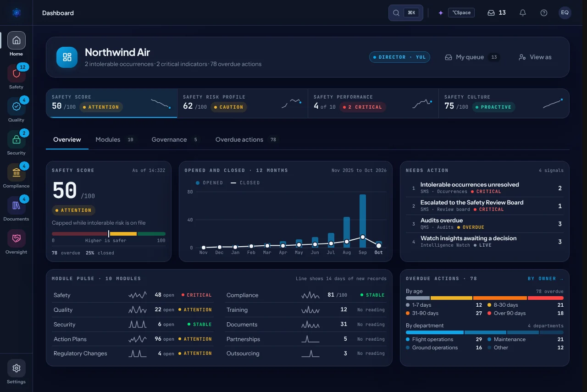Open the Compliance row in Module Pulse
587x392 pixels.
(305, 295)
